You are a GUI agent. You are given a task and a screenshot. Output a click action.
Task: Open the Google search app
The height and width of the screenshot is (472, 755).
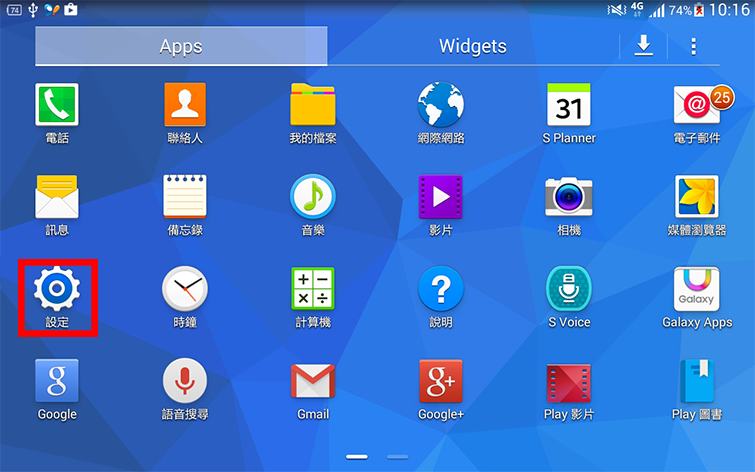tap(57, 380)
